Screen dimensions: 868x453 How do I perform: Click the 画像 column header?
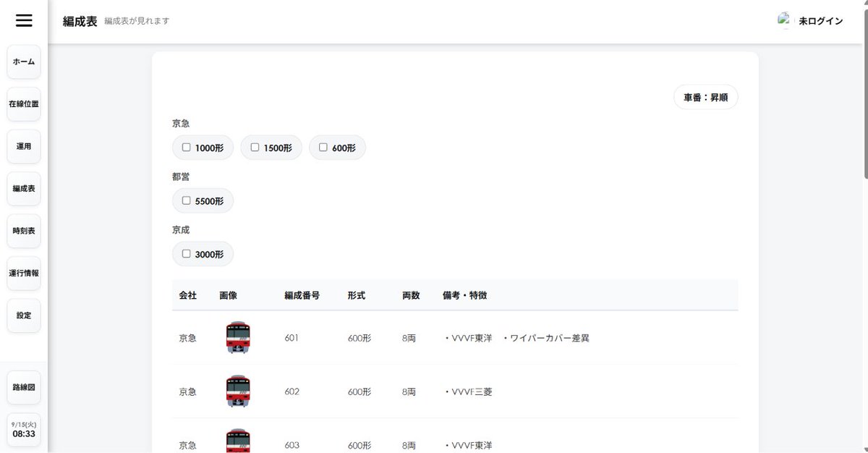[229, 295]
